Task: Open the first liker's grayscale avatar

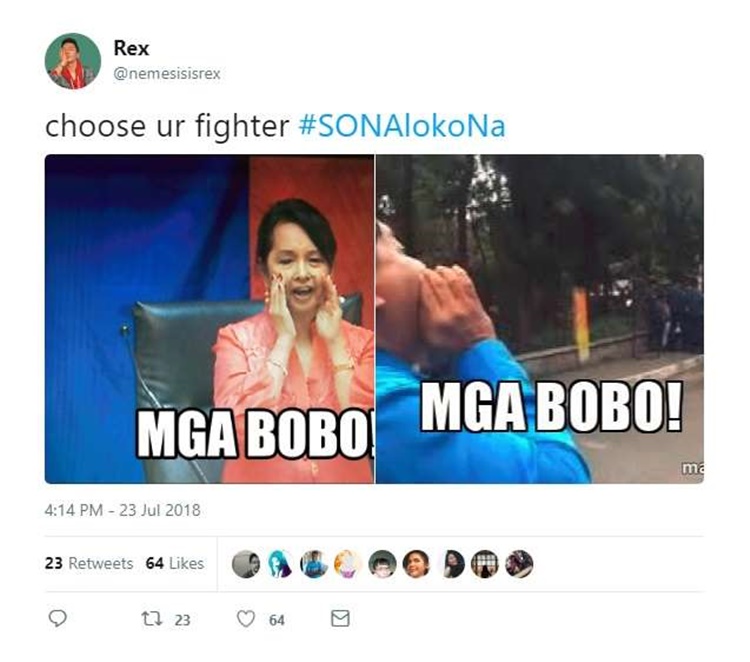Action: [246, 564]
